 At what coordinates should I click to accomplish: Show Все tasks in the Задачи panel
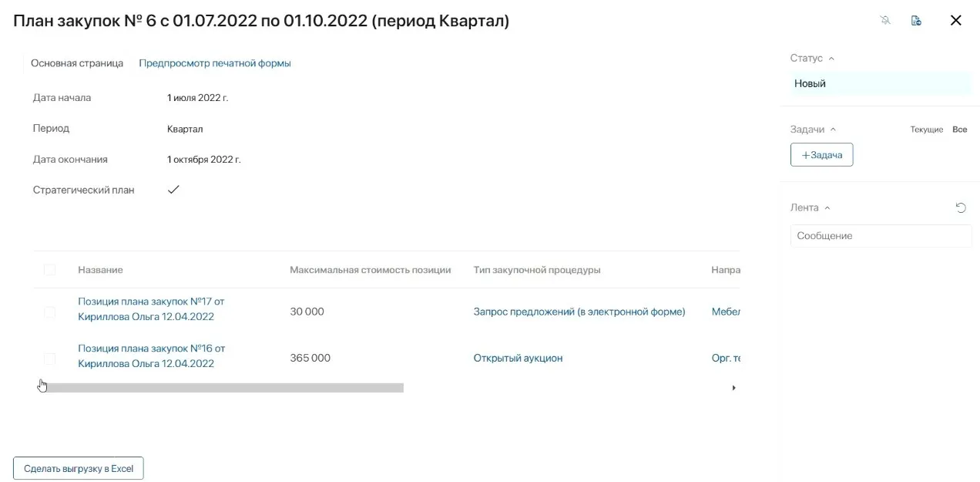(x=959, y=130)
